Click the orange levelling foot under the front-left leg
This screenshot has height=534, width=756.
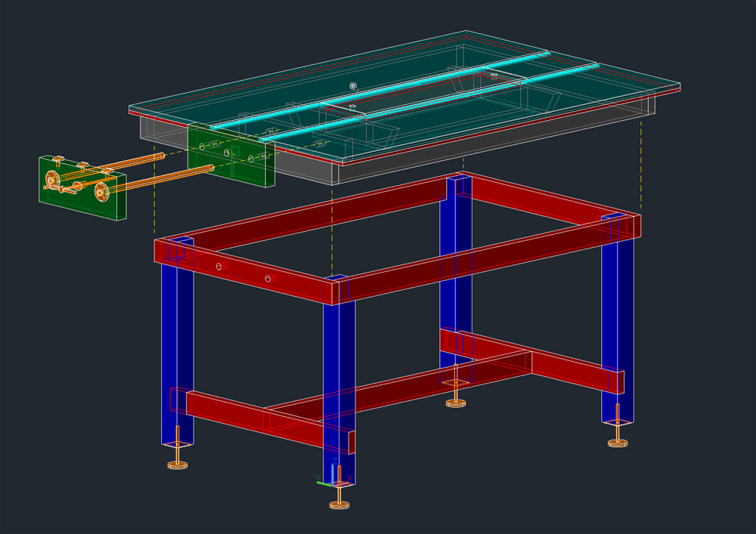[177, 462]
